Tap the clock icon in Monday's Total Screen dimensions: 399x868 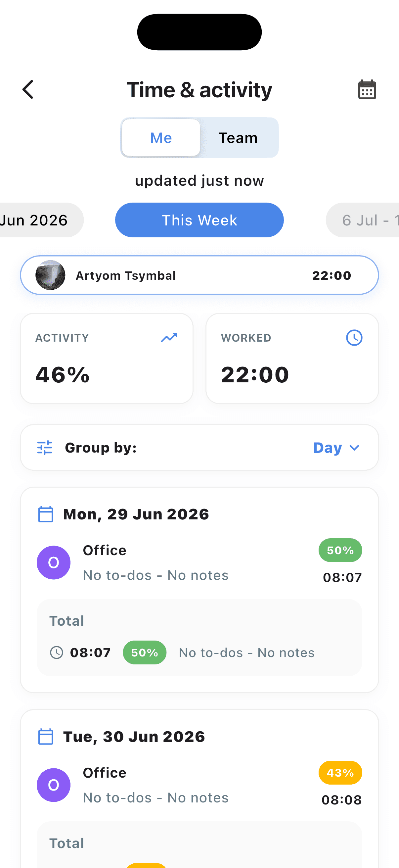(57, 653)
